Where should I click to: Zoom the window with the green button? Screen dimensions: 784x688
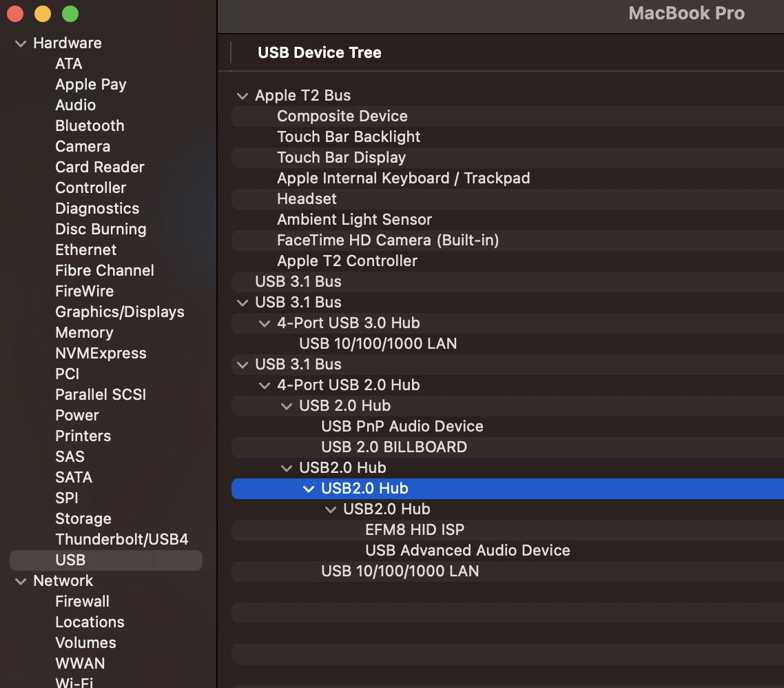pyautogui.click(x=70, y=14)
